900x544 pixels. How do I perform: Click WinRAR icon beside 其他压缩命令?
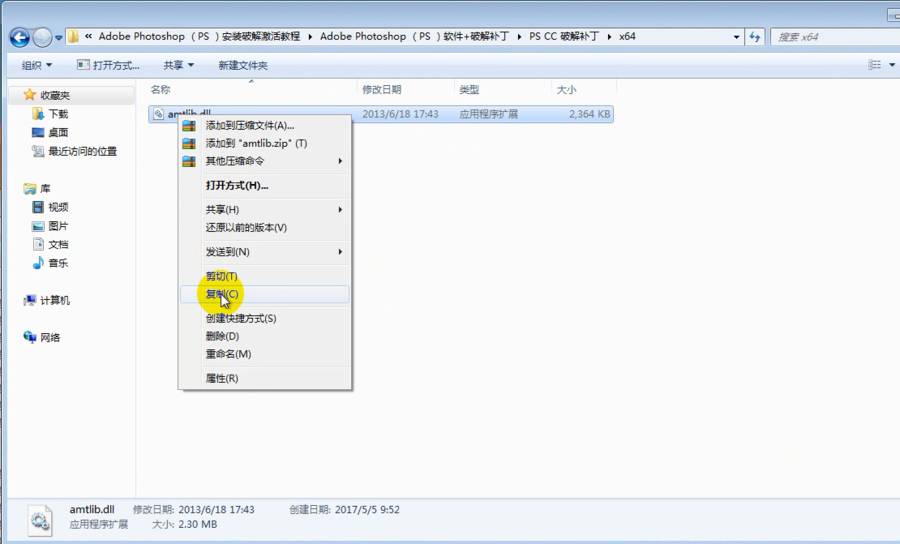coord(189,161)
